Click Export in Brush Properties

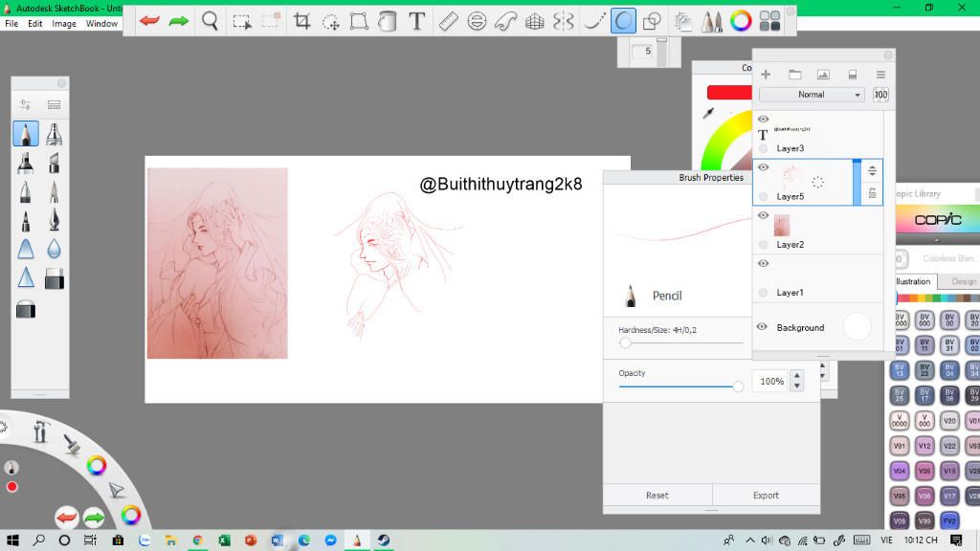(x=766, y=496)
